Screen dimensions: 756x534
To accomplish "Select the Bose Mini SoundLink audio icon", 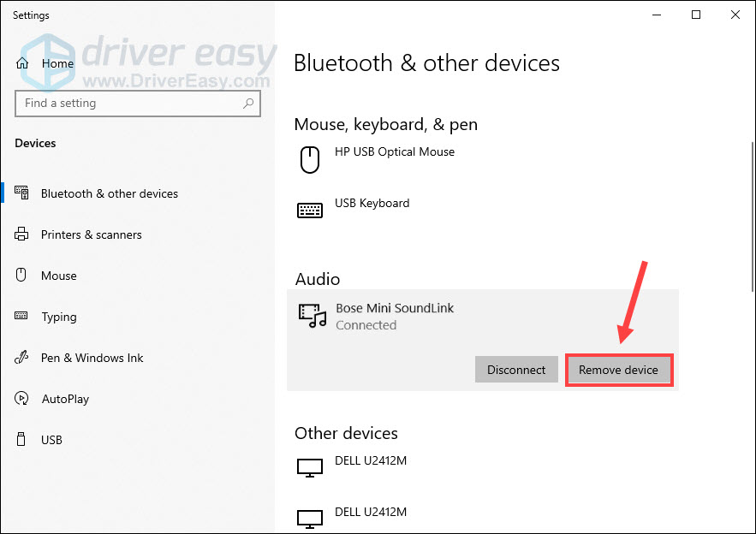I will click(x=313, y=316).
